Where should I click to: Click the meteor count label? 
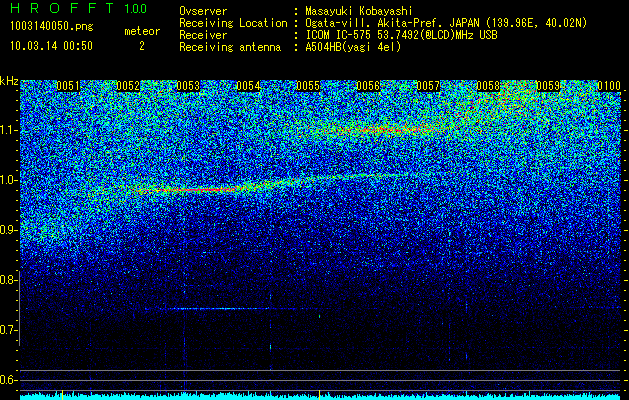tap(142, 31)
